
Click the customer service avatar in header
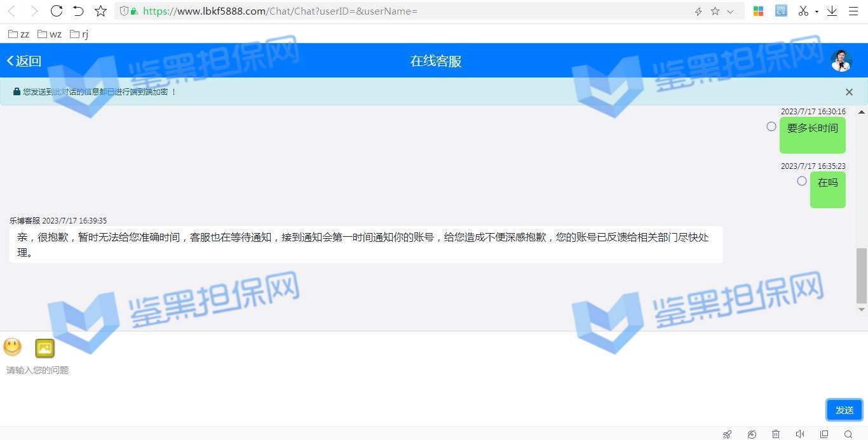point(841,61)
